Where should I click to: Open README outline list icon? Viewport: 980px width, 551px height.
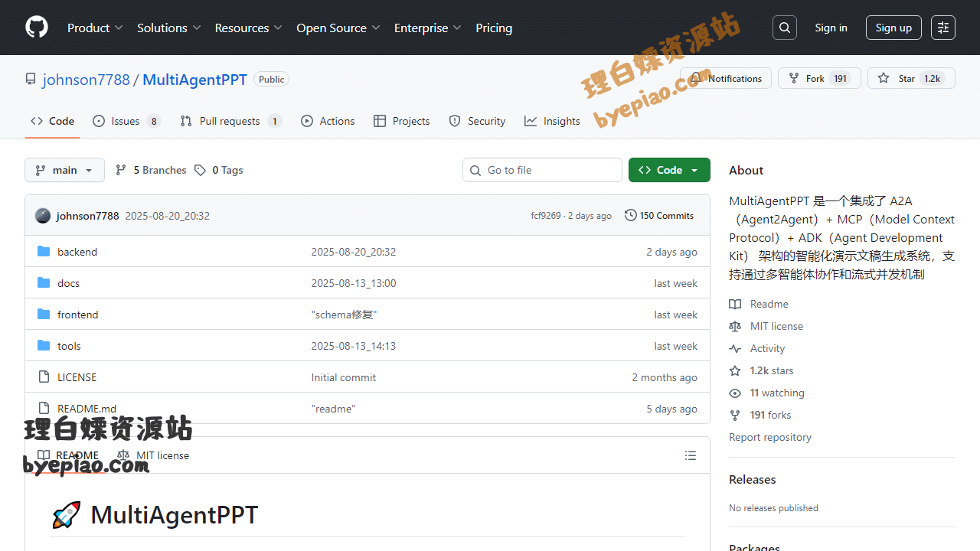point(691,455)
